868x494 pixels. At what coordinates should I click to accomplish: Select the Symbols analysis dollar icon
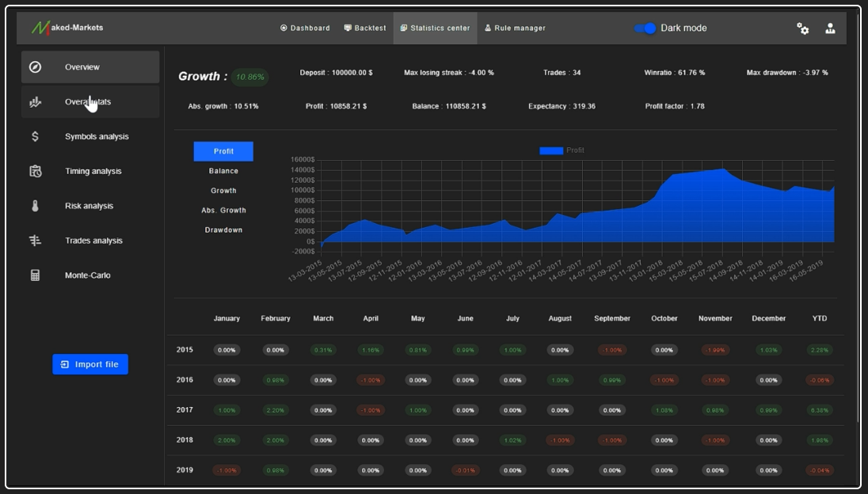(x=35, y=136)
